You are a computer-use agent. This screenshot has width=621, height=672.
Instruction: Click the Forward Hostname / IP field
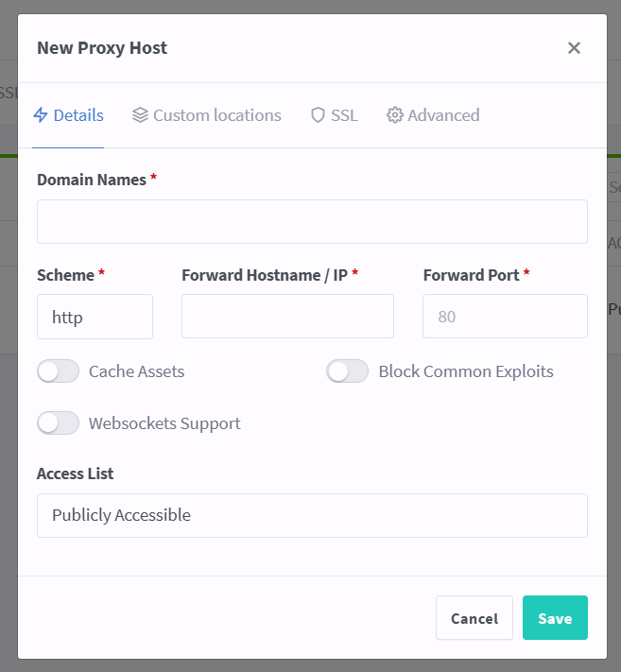[287, 317]
